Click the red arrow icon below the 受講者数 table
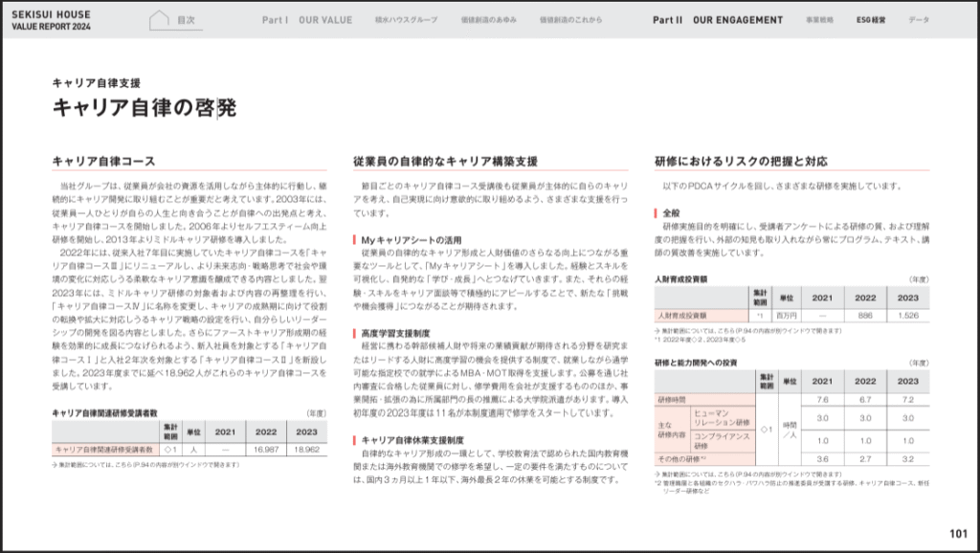980x553 pixels. 54,466
